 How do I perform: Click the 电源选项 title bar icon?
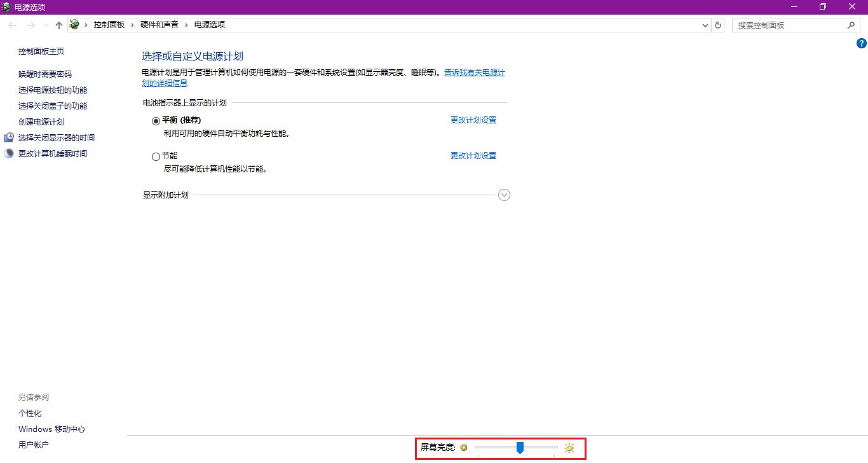pos(6,6)
